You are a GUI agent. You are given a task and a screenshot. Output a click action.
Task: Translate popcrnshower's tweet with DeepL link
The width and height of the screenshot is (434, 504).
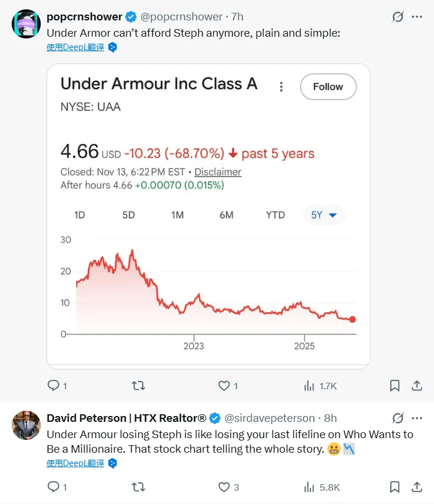tap(76, 47)
